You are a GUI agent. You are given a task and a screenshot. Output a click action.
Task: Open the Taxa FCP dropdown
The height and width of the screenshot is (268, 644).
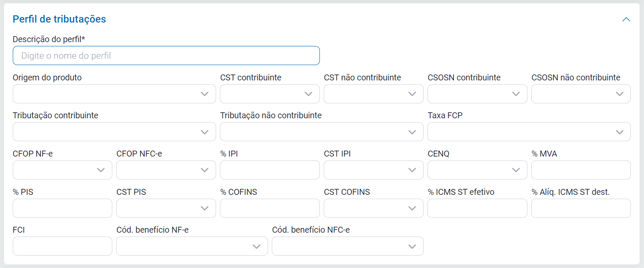pyautogui.click(x=529, y=132)
